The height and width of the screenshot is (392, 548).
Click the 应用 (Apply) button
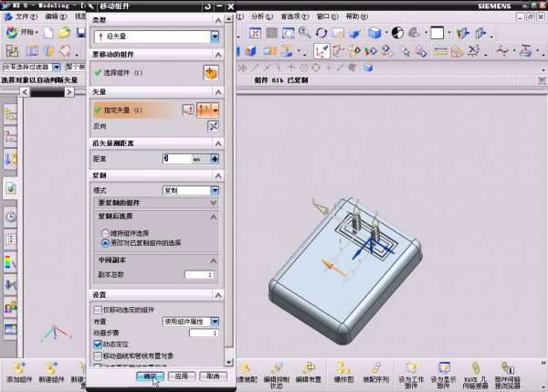182,376
